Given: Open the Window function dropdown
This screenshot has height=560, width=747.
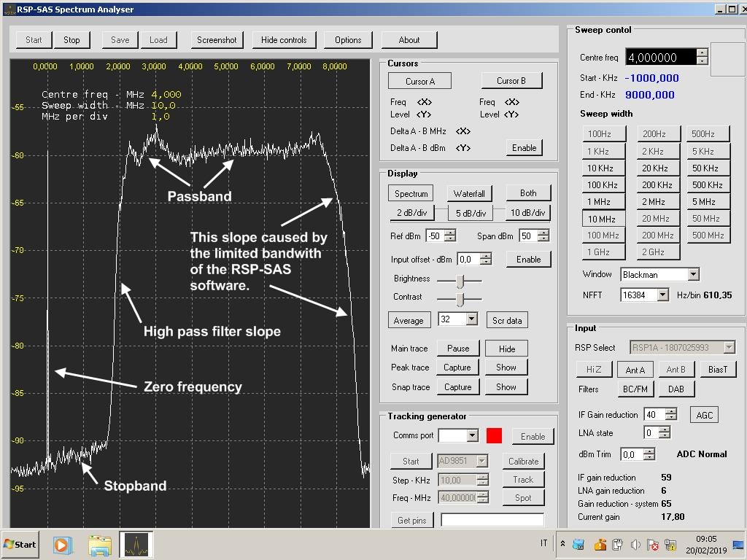Looking at the screenshot, I should (x=693, y=274).
